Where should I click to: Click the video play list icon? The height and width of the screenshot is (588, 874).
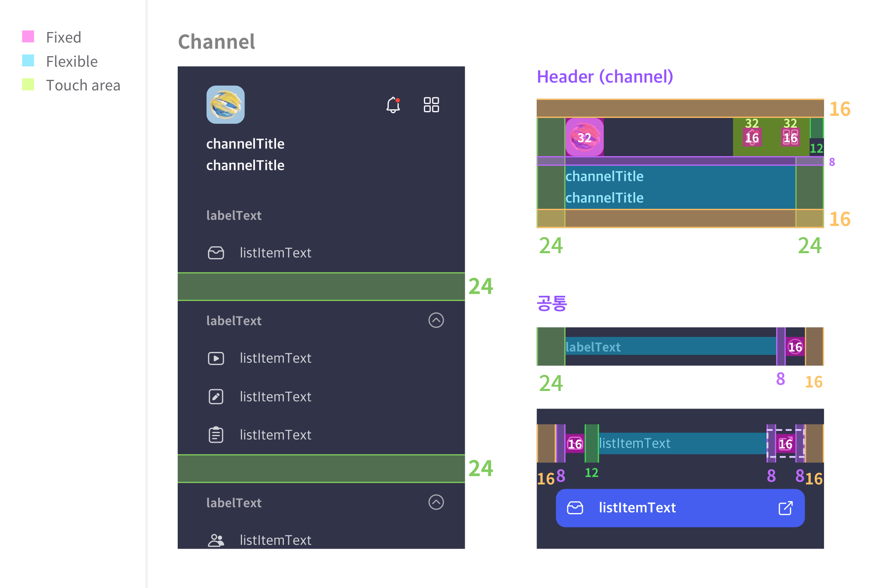point(216,358)
